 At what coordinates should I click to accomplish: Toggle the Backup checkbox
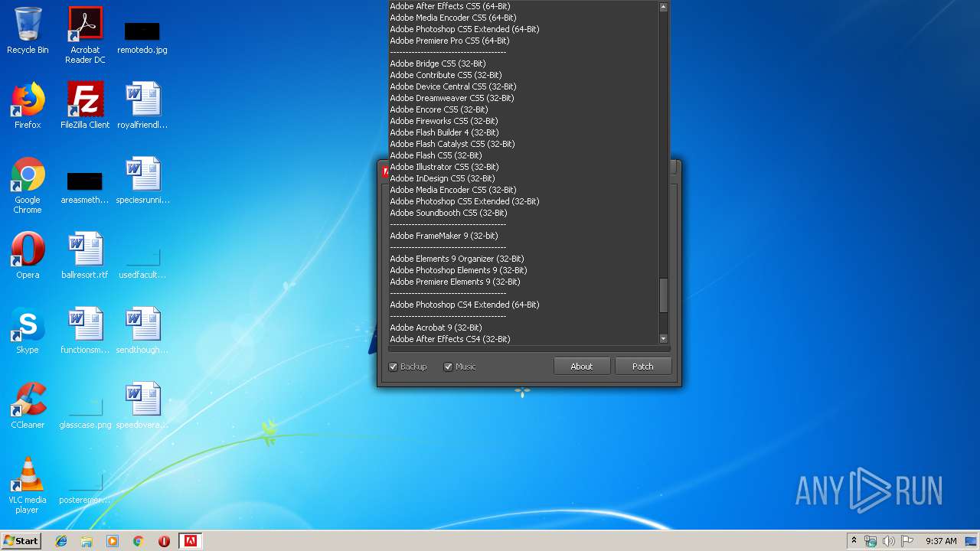394,367
